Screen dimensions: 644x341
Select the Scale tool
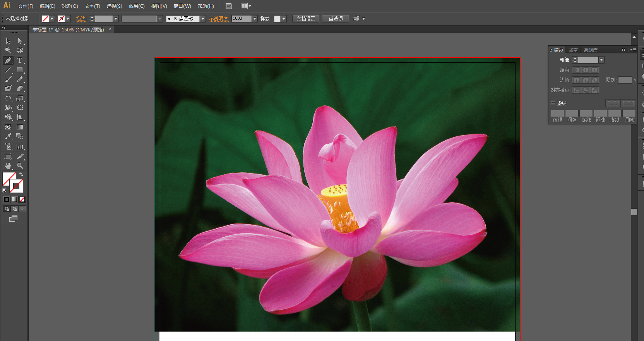(20, 98)
